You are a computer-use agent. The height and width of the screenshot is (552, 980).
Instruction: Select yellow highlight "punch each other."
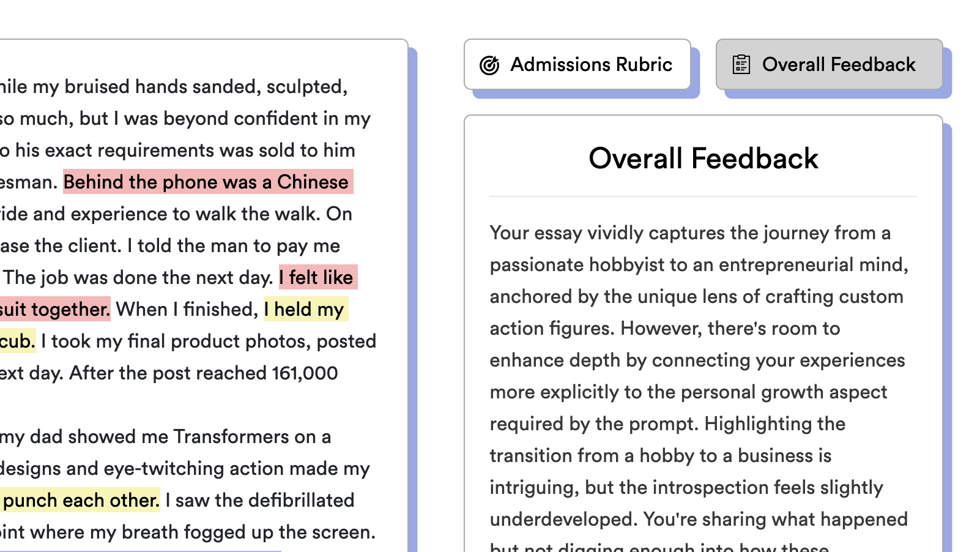click(80, 500)
